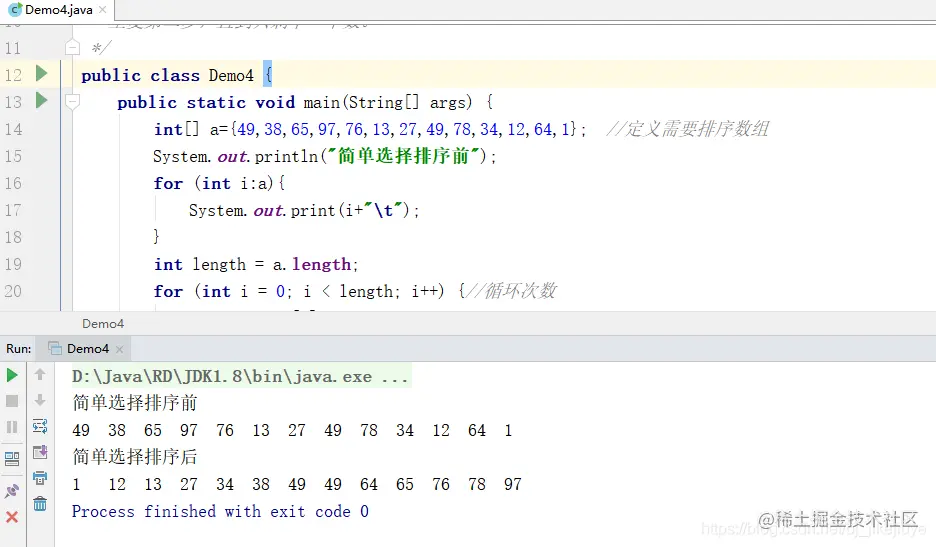Click line number 20 in gutter
Viewport: 936px width, 547px height.
coord(13,291)
